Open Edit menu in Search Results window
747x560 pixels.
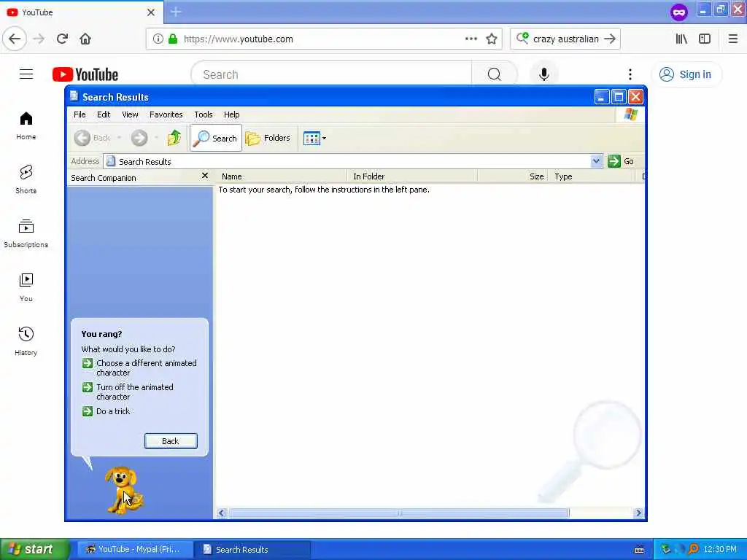(x=104, y=114)
